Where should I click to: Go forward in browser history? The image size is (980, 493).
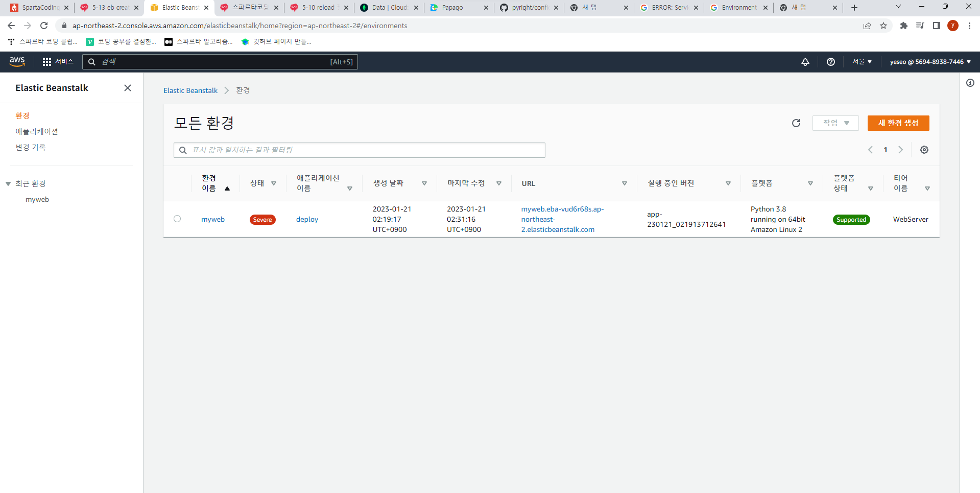pos(28,26)
